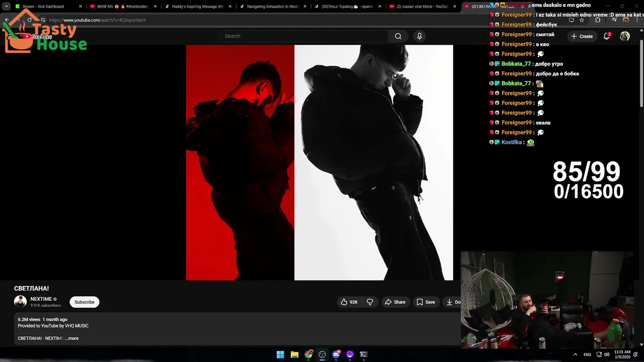Open volume control tray icon

(606, 354)
